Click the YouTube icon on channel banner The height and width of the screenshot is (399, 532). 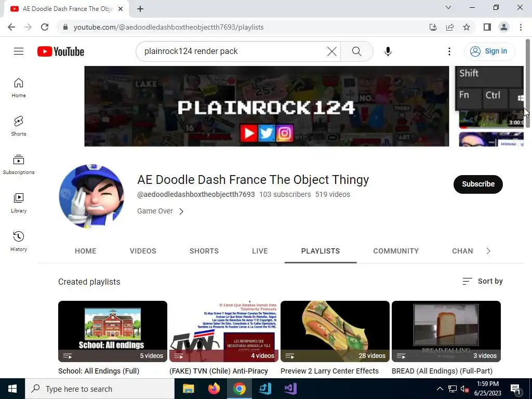click(248, 134)
